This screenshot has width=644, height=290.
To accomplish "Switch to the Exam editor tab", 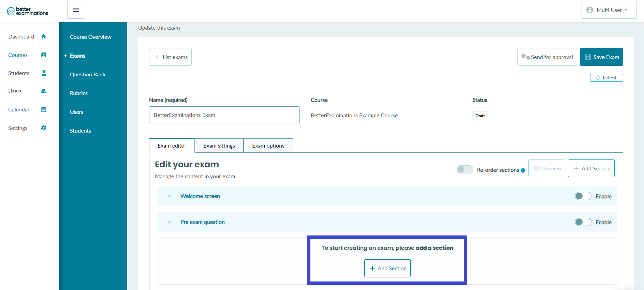I will [172, 146].
